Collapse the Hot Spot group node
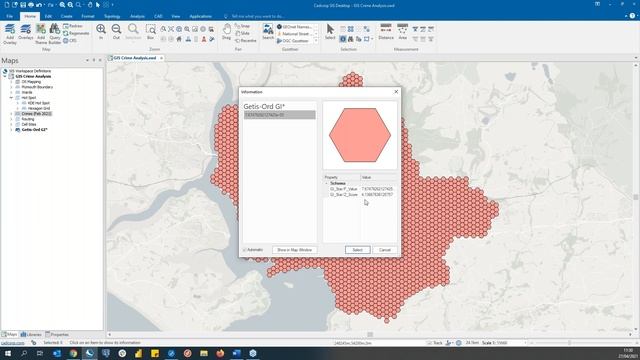640x360 pixels. tap(11, 98)
